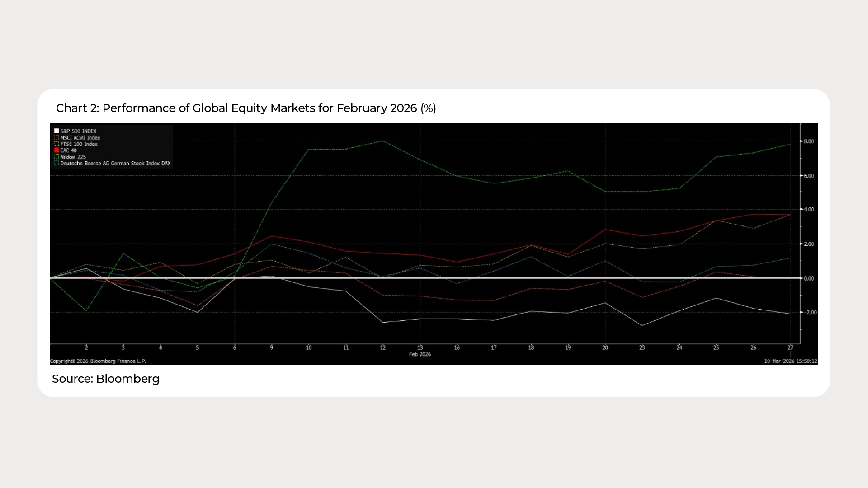Click the S&P 500 INDEX legend swatch
The width and height of the screenshot is (868, 488).
(57, 131)
